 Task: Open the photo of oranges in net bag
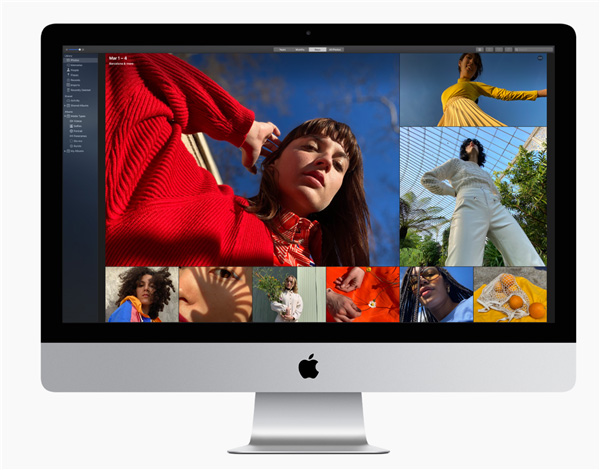click(510, 294)
